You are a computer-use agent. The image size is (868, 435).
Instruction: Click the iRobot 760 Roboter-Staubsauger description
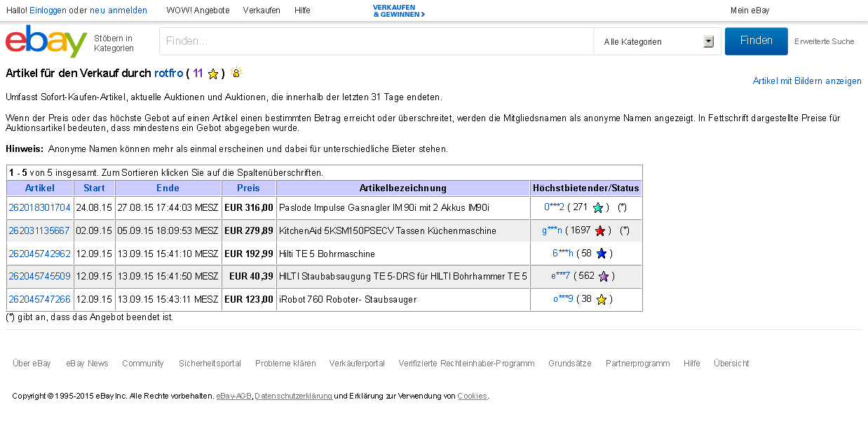348,300
